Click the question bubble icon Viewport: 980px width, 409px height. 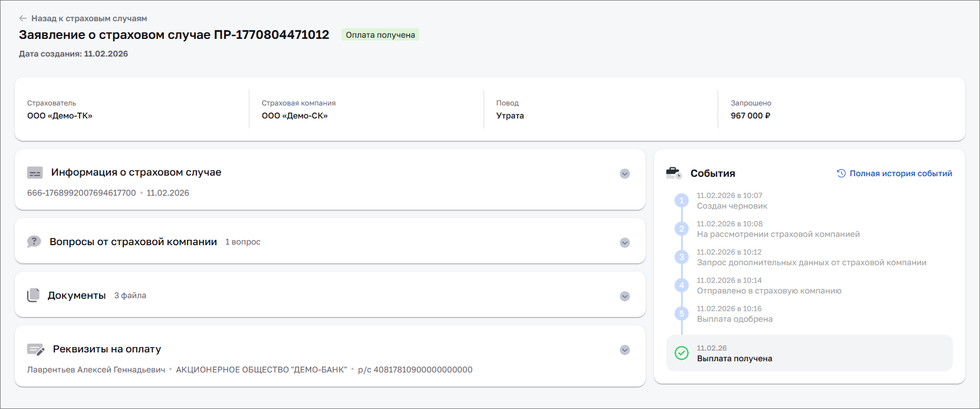click(x=34, y=242)
